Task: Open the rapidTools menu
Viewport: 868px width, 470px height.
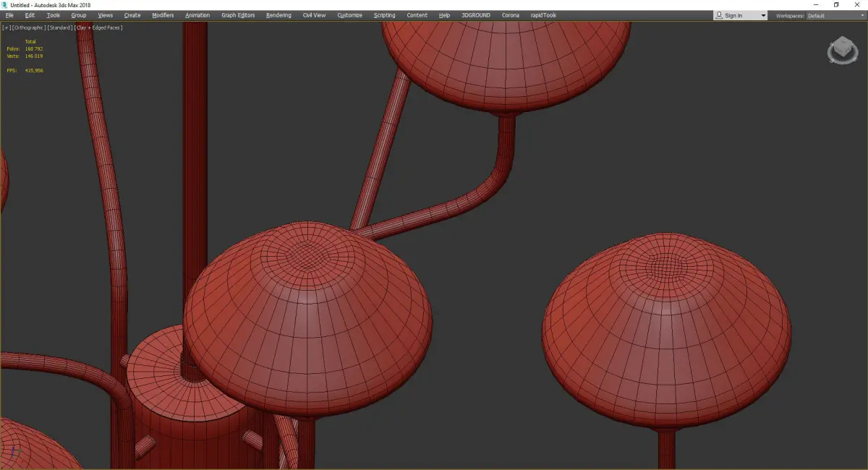Action: coord(544,15)
